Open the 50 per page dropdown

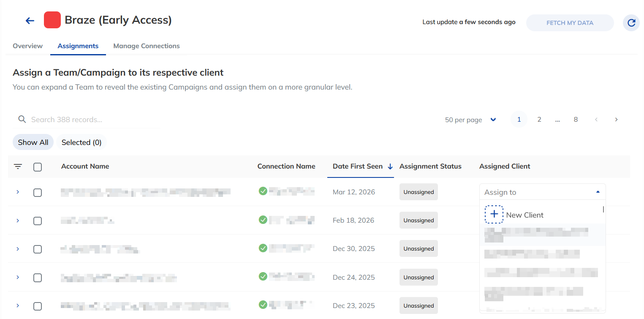click(x=470, y=120)
